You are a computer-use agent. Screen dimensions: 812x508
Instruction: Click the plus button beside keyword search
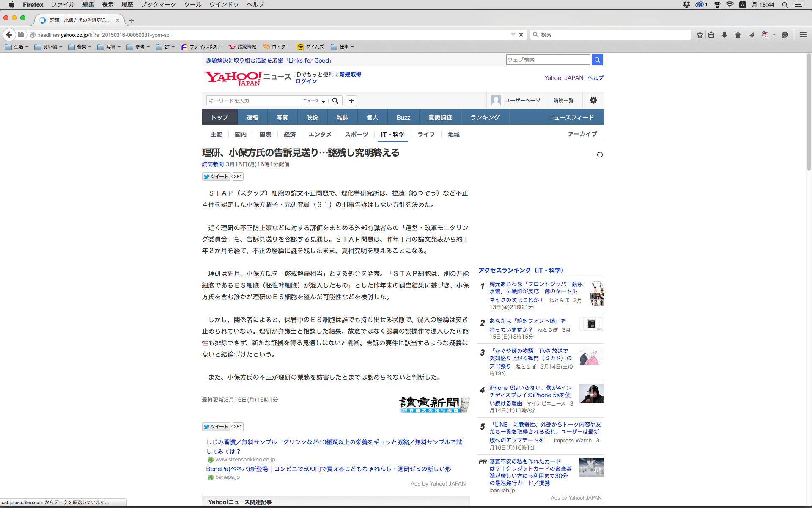click(x=351, y=101)
